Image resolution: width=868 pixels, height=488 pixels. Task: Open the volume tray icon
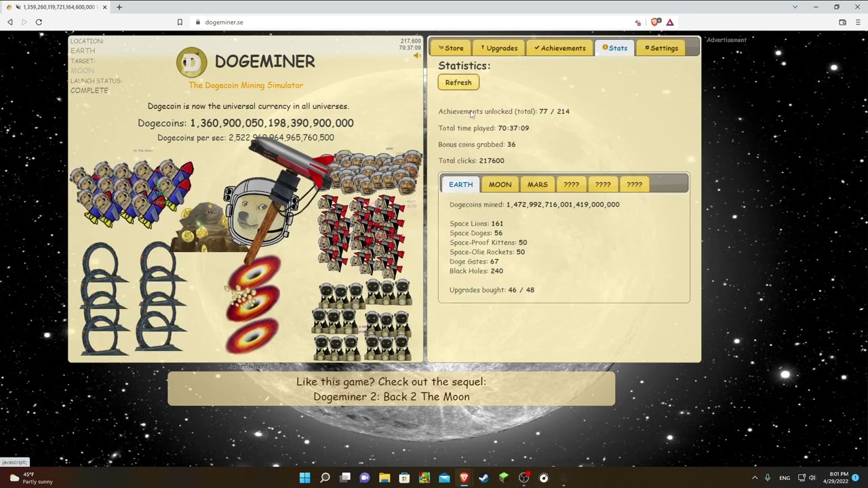click(812, 478)
